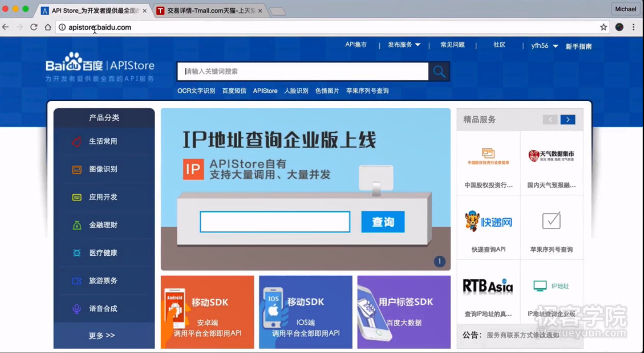644x353 pixels.
Task: Reload the page with the refresh icon
Action: [x=34, y=27]
